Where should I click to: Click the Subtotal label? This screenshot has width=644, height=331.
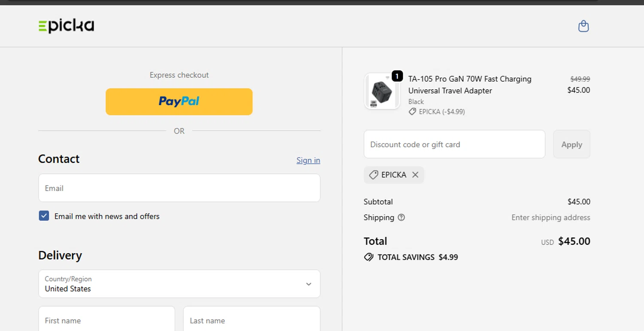378,201
